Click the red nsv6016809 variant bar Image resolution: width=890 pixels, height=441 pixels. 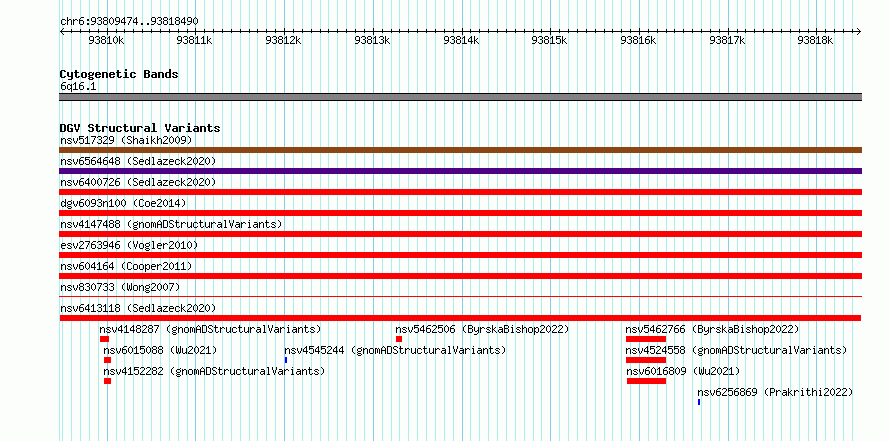pyautogui.click(x=646, y=381)
